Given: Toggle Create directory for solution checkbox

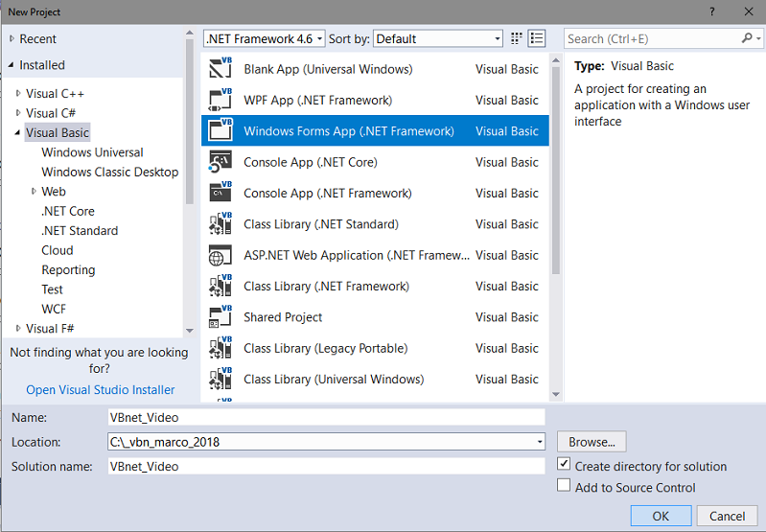Looking at the screenshot, I should tap(564, 464).
